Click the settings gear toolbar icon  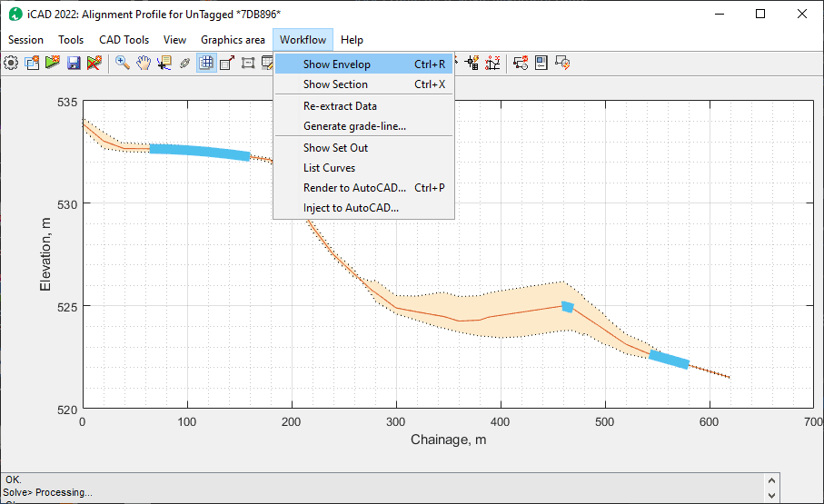[11, 63]
